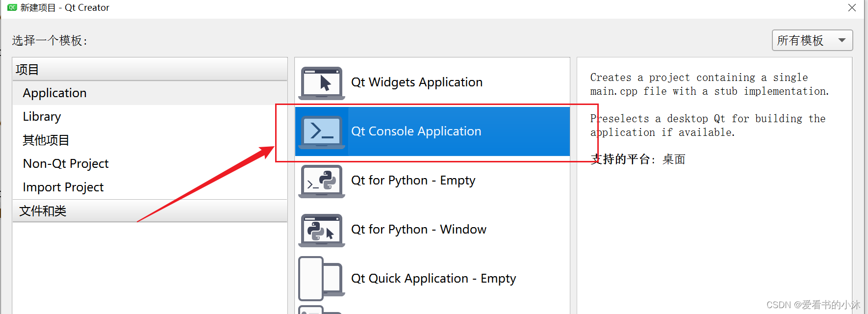Viewport: 868px width, 314px height.
Task: Click the Qt for Python Window icon
Action: 322,230
